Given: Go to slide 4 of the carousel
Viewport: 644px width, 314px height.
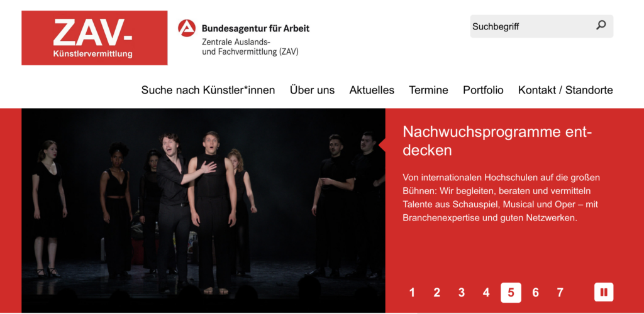Looking at the screenshot, I should click(x=486, y=293).
